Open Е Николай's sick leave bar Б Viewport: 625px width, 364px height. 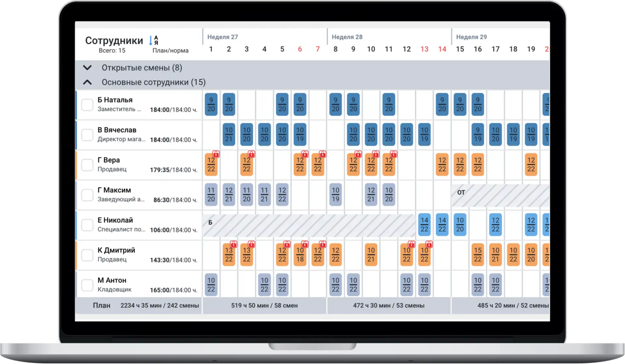pos(309,225)
